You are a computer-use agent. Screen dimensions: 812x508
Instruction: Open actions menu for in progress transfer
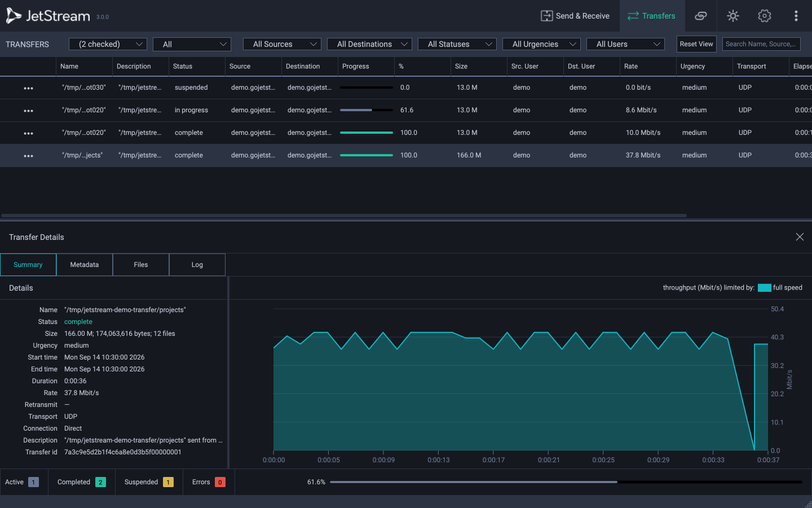coord(28,111)
